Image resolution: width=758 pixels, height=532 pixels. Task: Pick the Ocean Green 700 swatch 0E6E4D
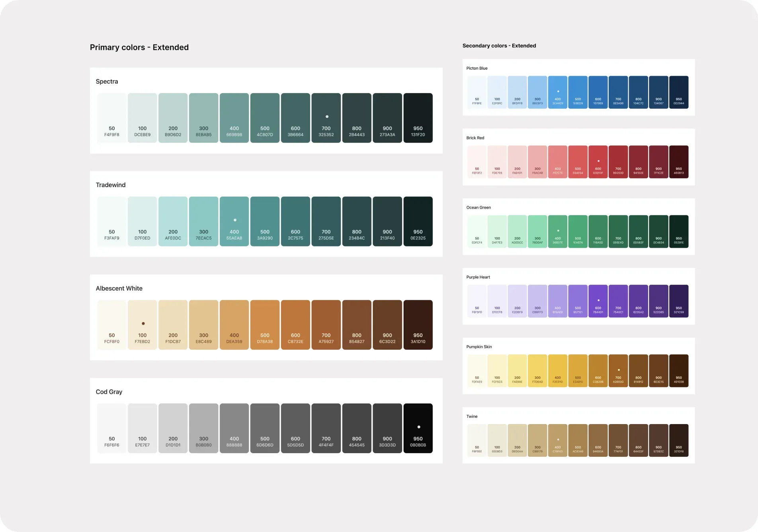pos(618,232)
